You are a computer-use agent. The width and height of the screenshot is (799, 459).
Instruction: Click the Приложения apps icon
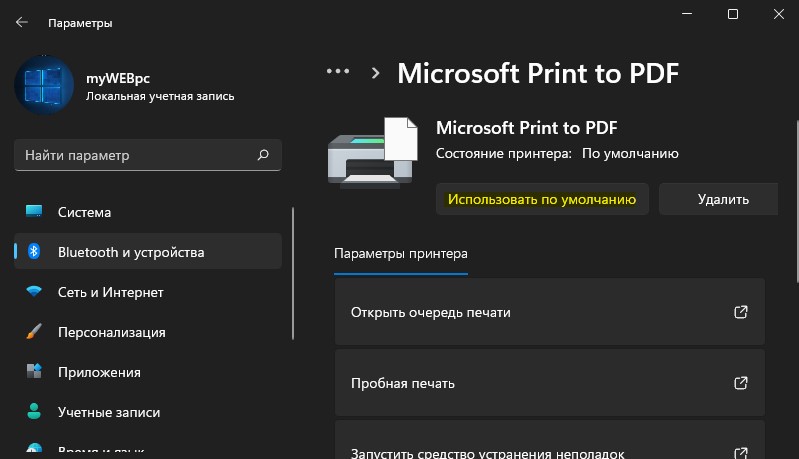(x=34, y=371)
